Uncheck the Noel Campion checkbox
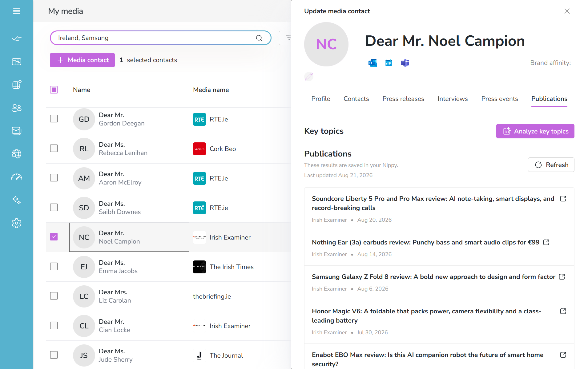The image size is (588, 369). [x=54, y=237]
